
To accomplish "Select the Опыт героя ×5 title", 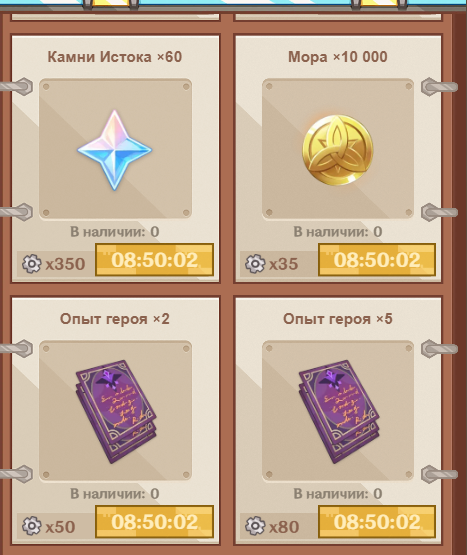I will tap(338, 319).
